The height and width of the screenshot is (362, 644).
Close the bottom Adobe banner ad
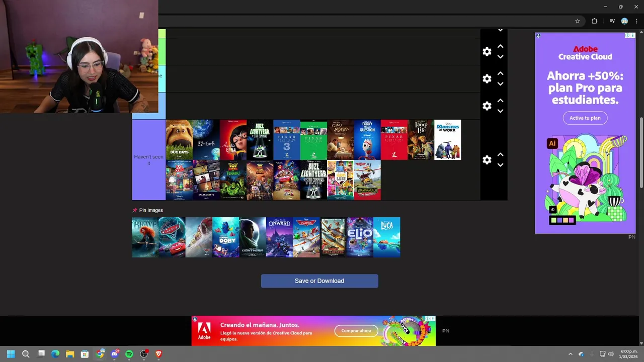coord(432,319)
